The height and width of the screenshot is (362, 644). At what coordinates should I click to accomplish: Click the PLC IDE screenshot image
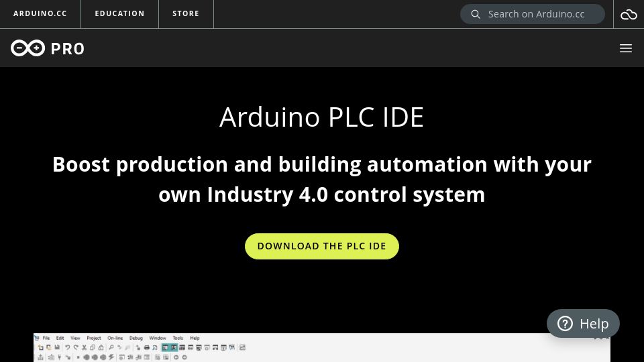tap(321, 348)
